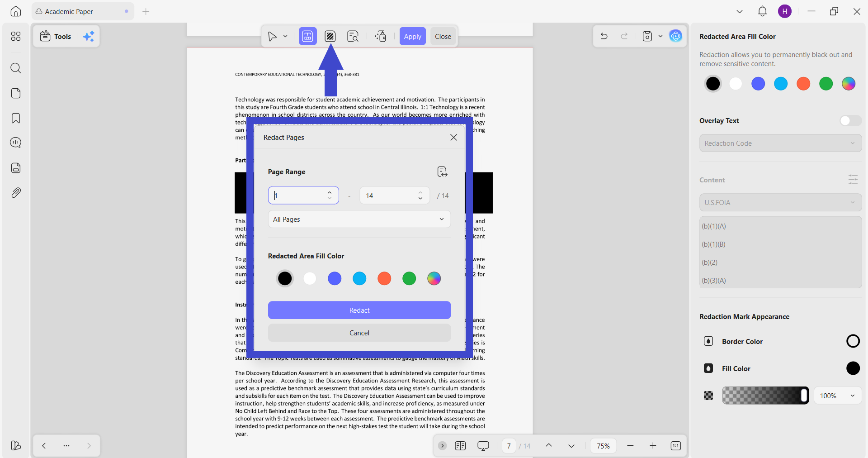Expand the title bar chevron dropdown
868x458 pixels.
click(x=740, y=11)
